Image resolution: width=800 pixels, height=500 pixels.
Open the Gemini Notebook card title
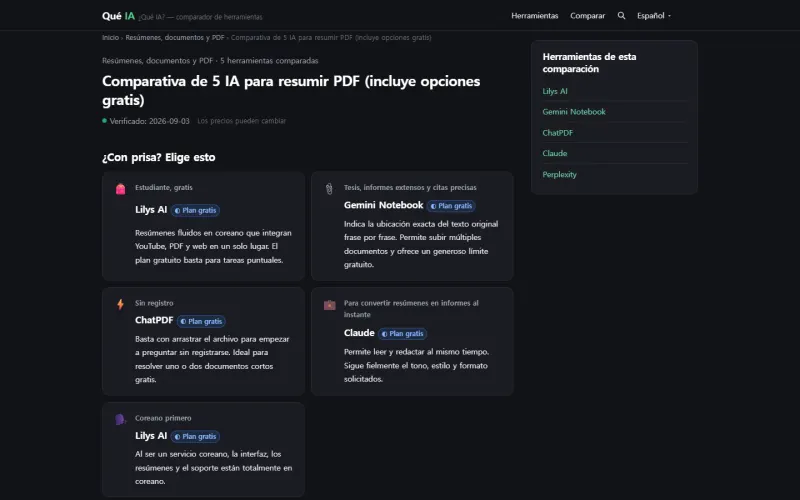coord(384,205)
